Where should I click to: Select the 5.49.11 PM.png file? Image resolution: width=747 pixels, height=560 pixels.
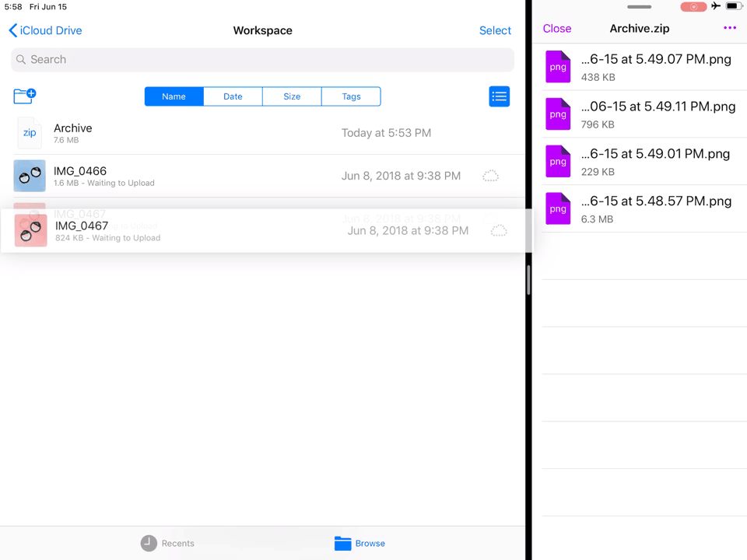pos(658,114)
